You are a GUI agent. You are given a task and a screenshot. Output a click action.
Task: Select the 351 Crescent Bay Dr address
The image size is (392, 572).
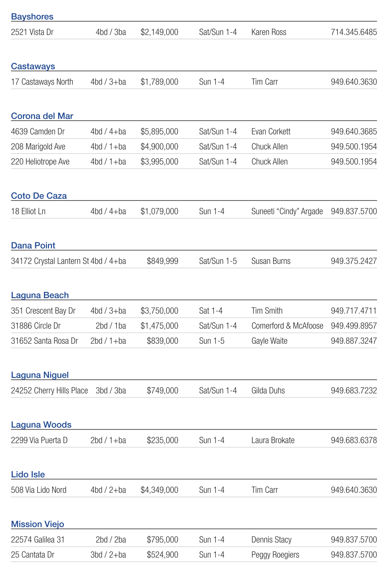click(43, 311)
